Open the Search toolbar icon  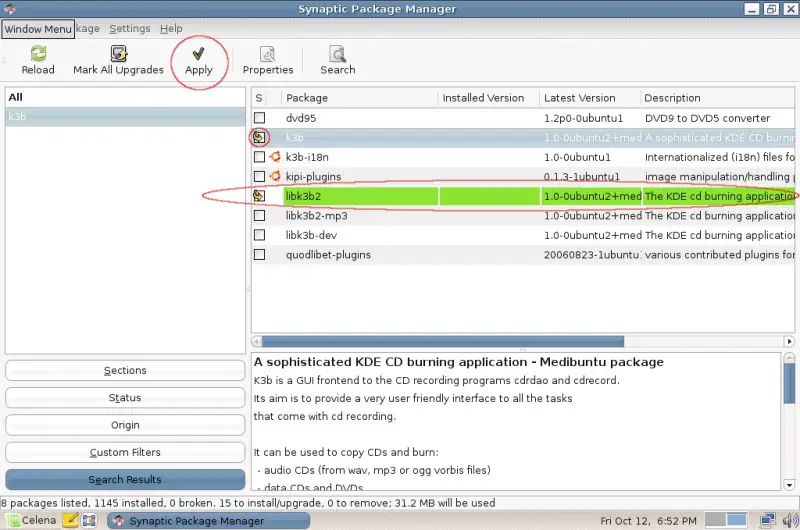click(x=337, y=53)
